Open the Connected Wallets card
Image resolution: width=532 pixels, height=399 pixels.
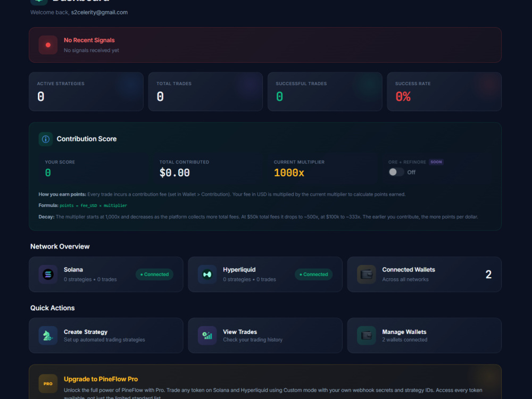tap(424, 274)
